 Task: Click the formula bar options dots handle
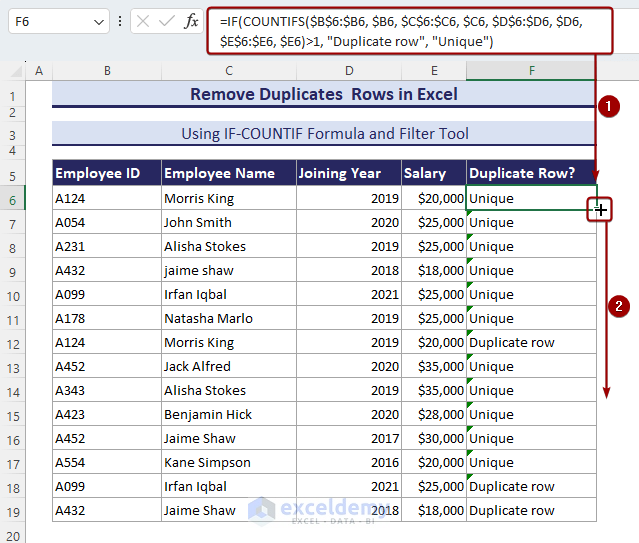(120, 21)
